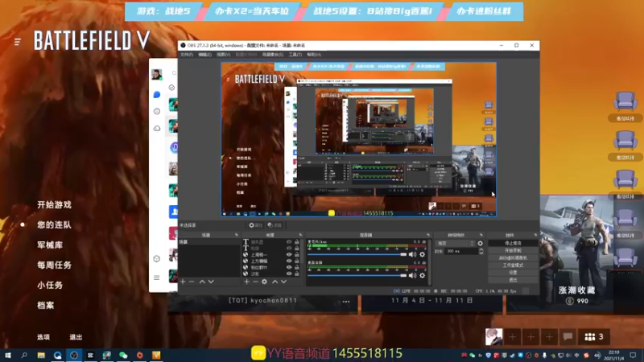Screen dimensions: 644x362
Task: Open the Edit menu in OBS
Action: tap(204, 55)
